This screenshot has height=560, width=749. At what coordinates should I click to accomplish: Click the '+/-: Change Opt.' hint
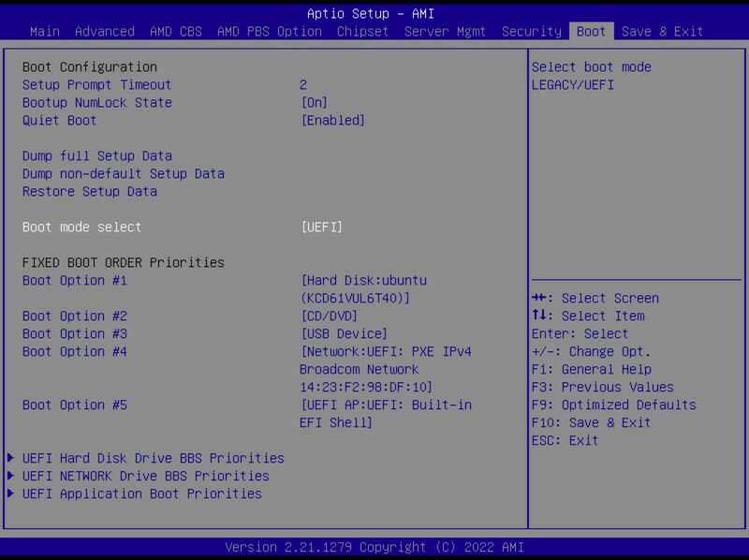click(591, 352)
